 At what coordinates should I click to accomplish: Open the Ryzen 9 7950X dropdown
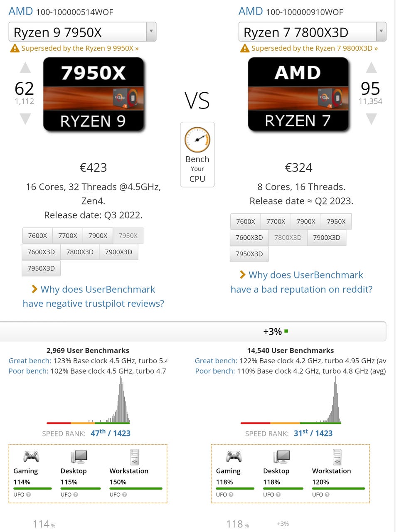pos(151,32)
